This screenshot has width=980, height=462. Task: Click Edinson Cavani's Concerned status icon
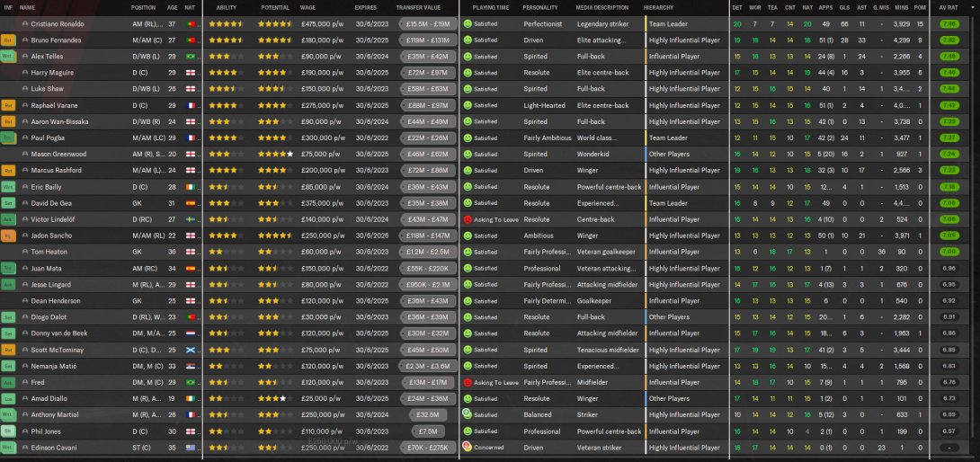tap(467, 447)
